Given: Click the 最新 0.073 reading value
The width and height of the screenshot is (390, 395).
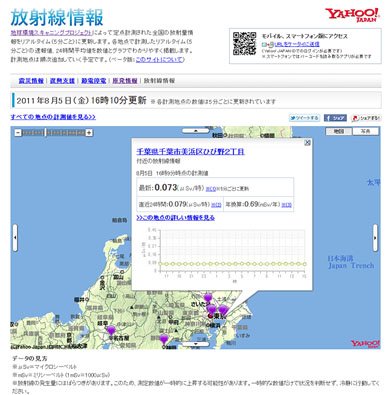Looking at the screenshot, I should tap(166, 188).
